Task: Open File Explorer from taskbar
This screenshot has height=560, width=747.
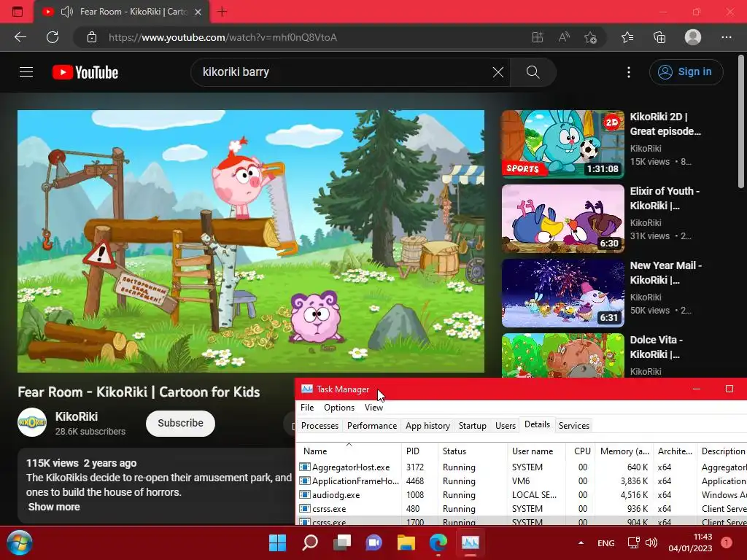Action: tap(406, 542)
